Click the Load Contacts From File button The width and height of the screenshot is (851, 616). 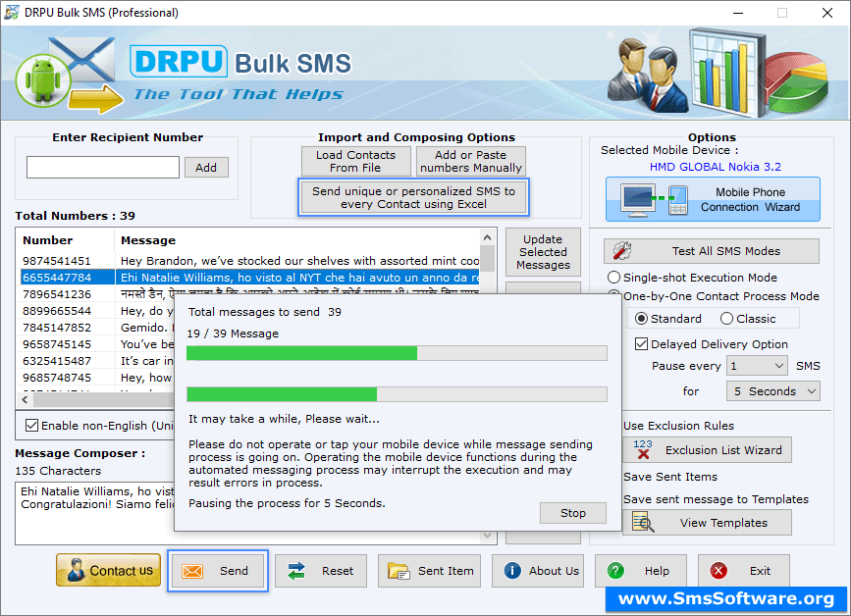click(x=355, y=161)
